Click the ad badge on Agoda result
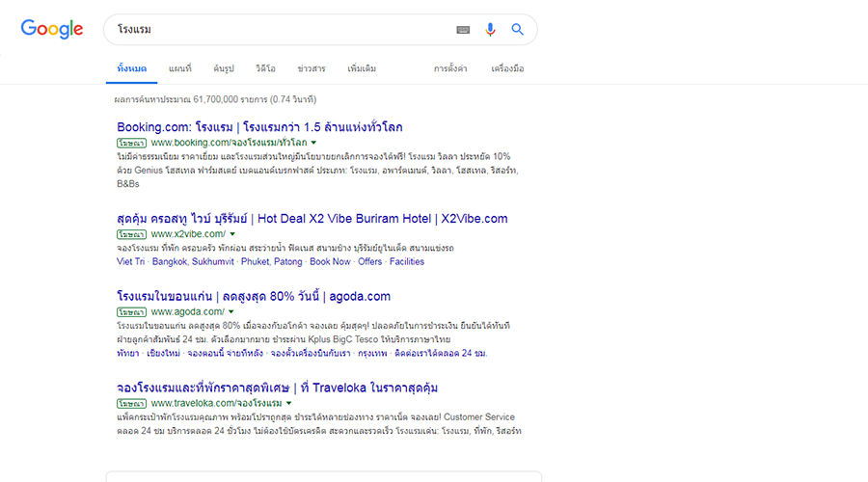Viewport: 868px width, 482px height. pyautogui.click(x=132, y=312)
